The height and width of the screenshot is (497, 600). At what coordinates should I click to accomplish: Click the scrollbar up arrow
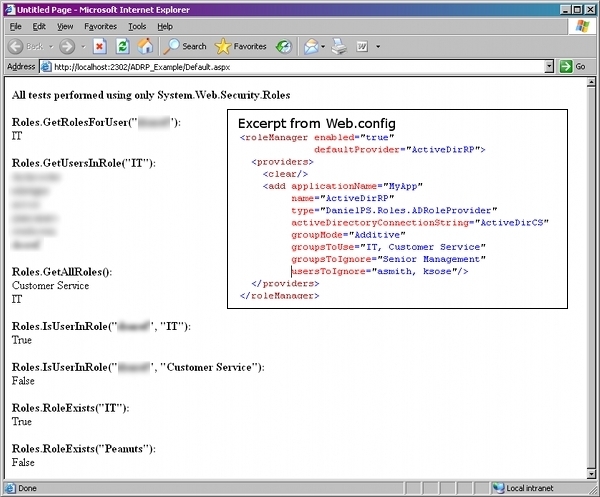coord(591,82)
